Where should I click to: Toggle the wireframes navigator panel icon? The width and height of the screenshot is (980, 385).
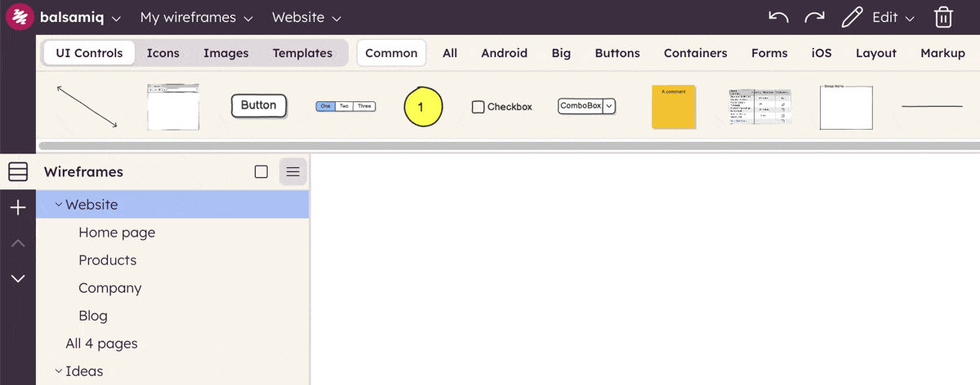coord(18,171)
